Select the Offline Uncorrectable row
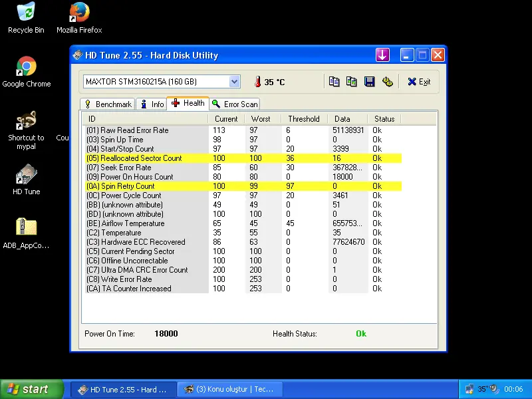 (243, 261)
